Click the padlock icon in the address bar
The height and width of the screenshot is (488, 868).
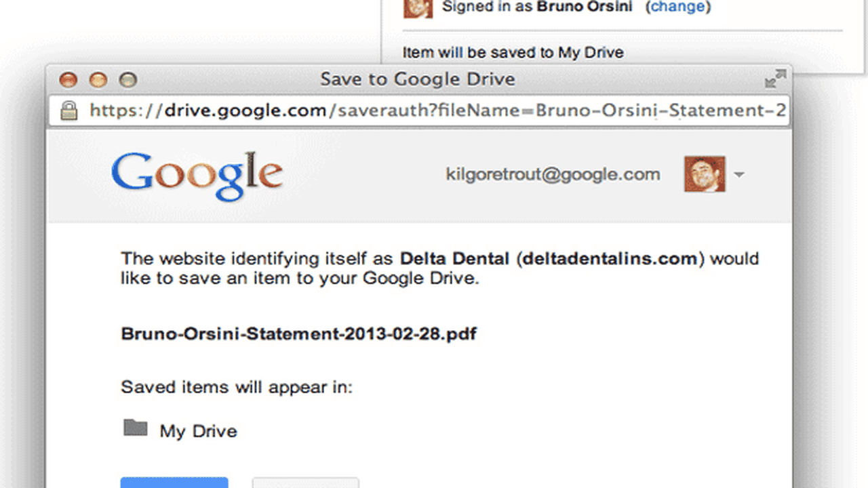(x=68, y=110)
